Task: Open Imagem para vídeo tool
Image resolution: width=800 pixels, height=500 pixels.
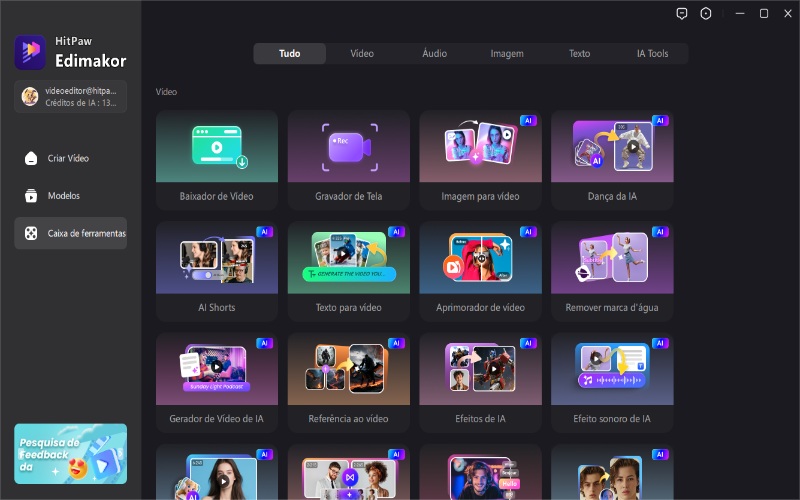Action: (x=480, y=158)
